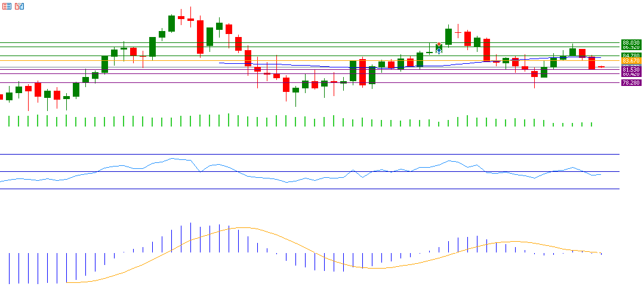Viewport: 644px width, 302px height.
Task: Select the purple 81.530 price label
Action: 630,70
